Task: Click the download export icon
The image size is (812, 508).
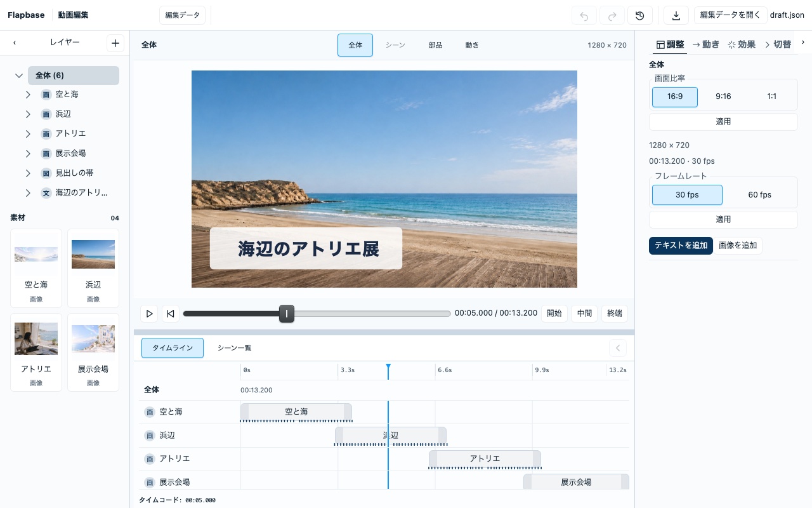Action: coord(676,16)
